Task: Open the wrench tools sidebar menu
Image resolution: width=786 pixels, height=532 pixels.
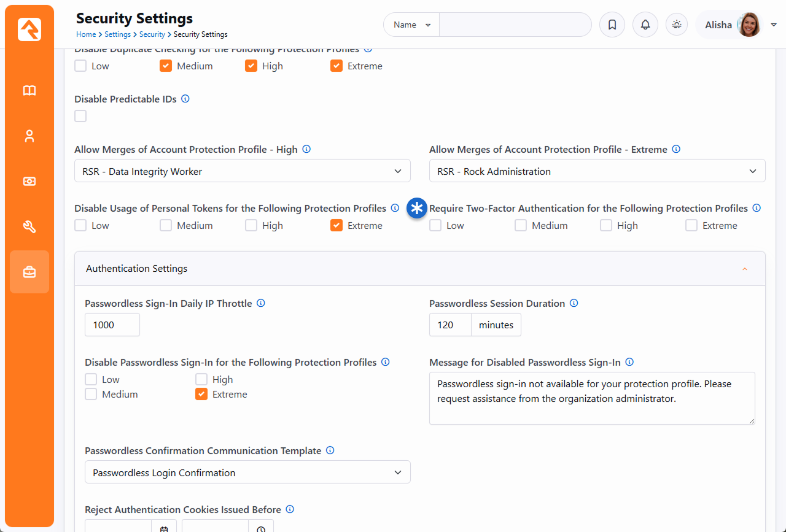Action: coord(29,227)
